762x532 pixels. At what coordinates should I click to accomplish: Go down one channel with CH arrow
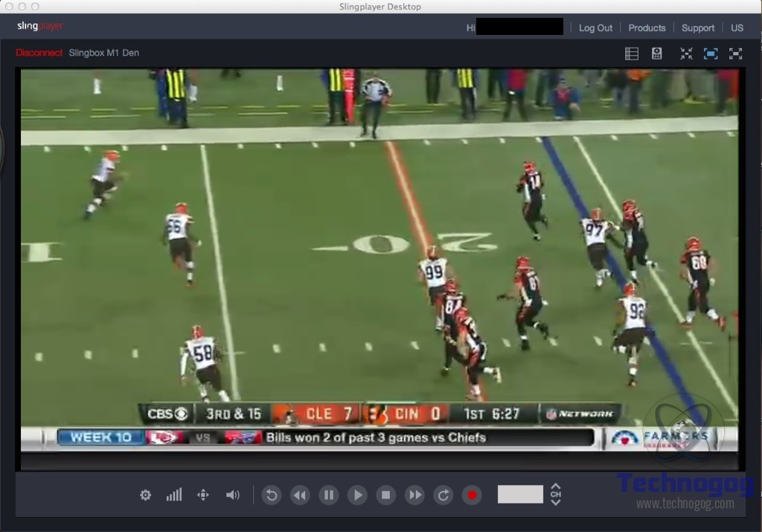pos(556,502)
